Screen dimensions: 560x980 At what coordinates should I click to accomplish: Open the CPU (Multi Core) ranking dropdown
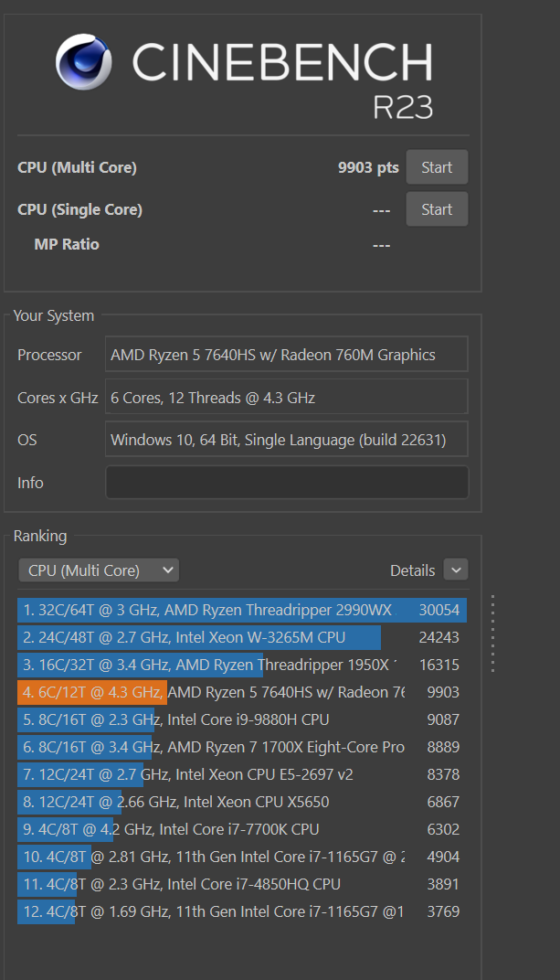click(99, 570)
